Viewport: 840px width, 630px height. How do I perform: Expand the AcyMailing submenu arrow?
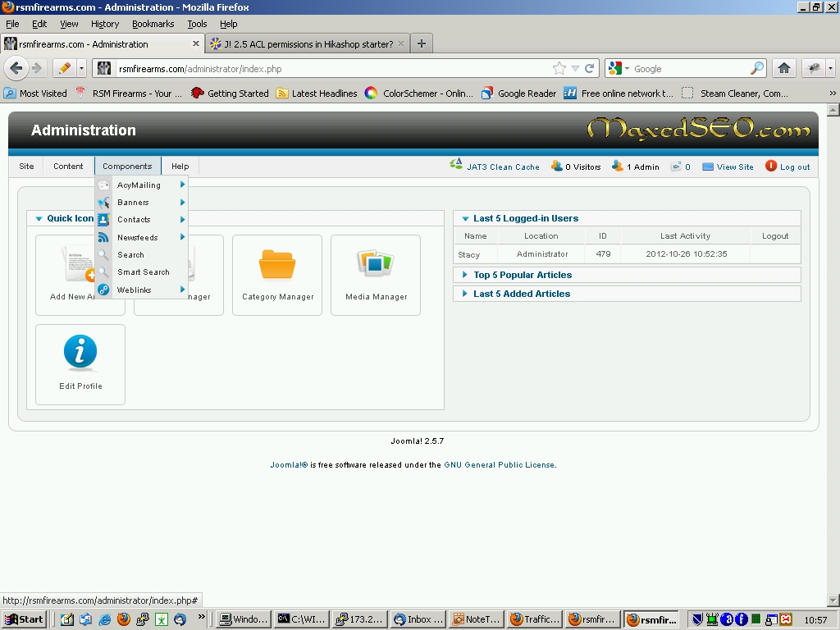[183, 185]
